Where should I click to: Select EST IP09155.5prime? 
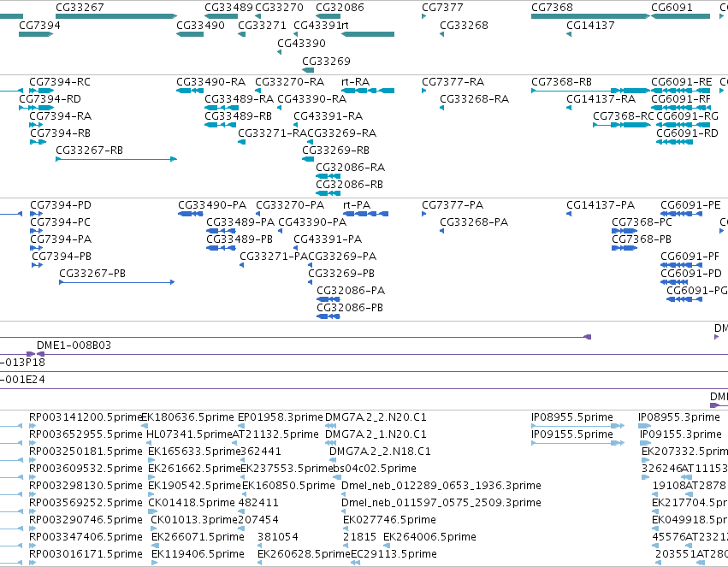pos(572,434)
